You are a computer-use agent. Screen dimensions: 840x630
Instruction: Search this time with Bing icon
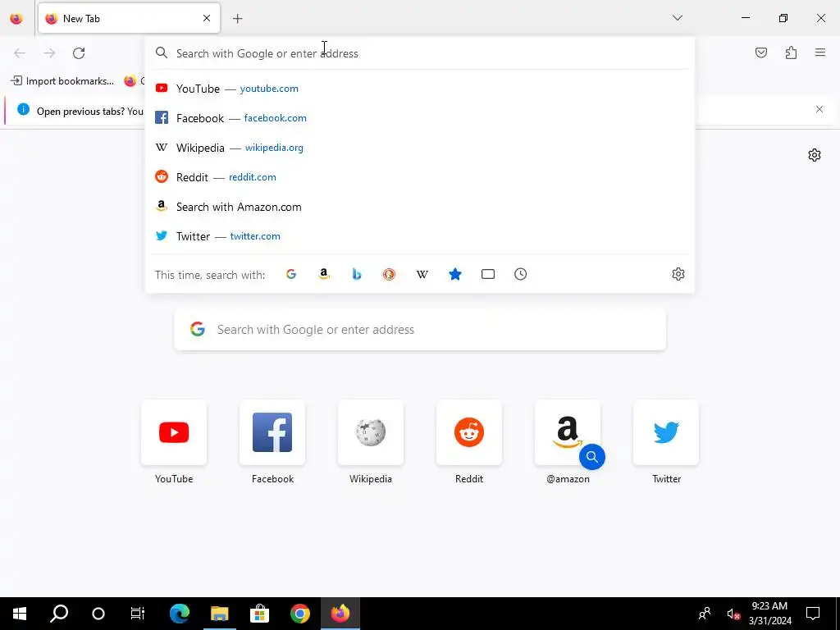356,274
